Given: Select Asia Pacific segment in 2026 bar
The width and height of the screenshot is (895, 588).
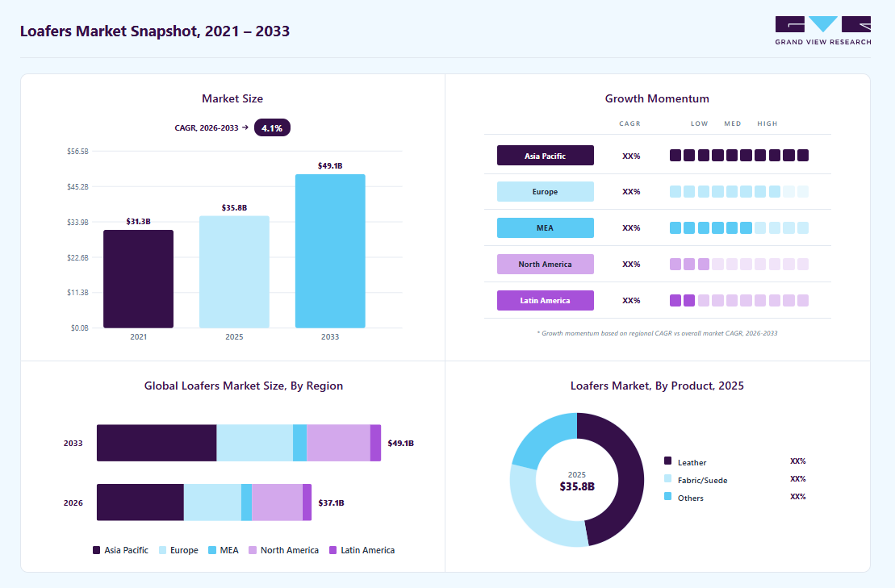Looking at the screenshot, I should (140, 503).
